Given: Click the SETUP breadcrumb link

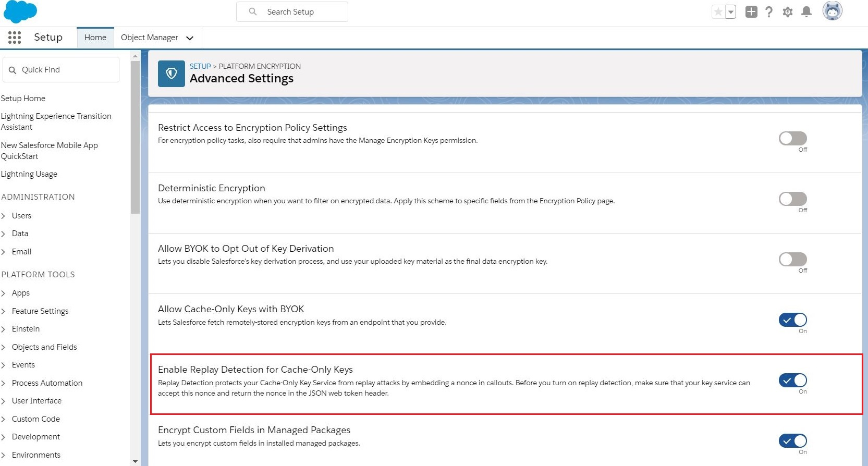Looking at the screenshot, I should (x=200, y=66).
